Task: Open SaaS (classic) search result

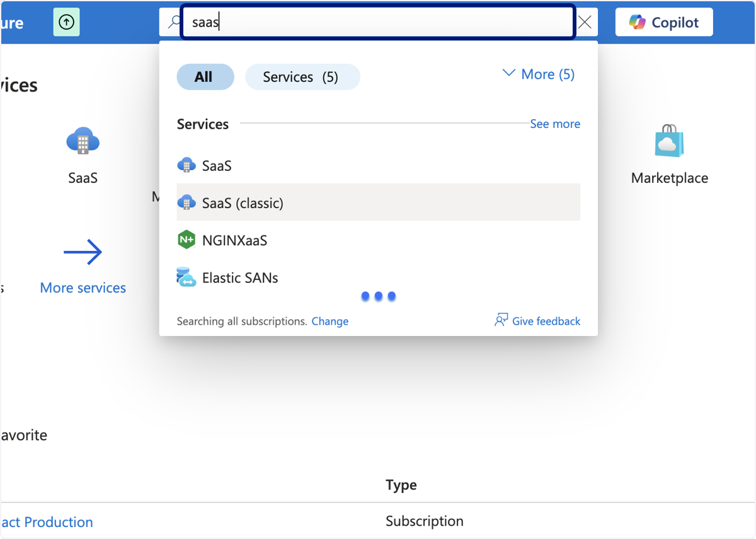Action: click(x=378, y=202)
